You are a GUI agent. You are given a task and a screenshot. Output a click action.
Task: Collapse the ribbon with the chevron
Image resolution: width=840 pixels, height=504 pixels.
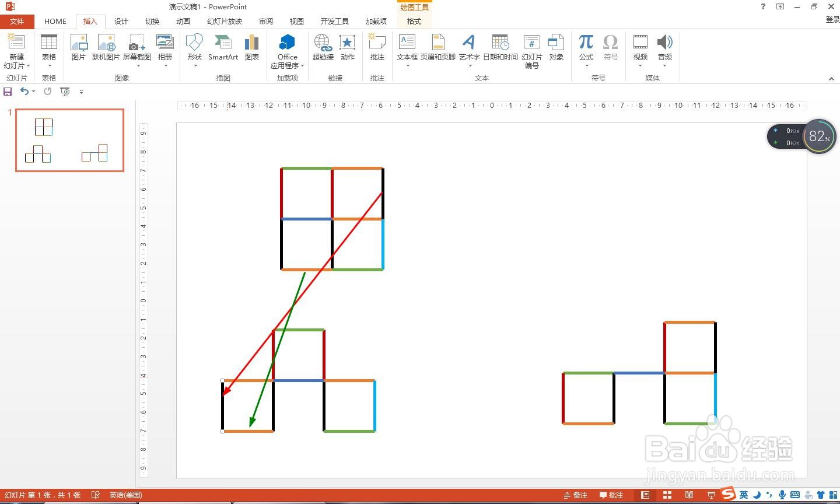[x=831, y=78]
